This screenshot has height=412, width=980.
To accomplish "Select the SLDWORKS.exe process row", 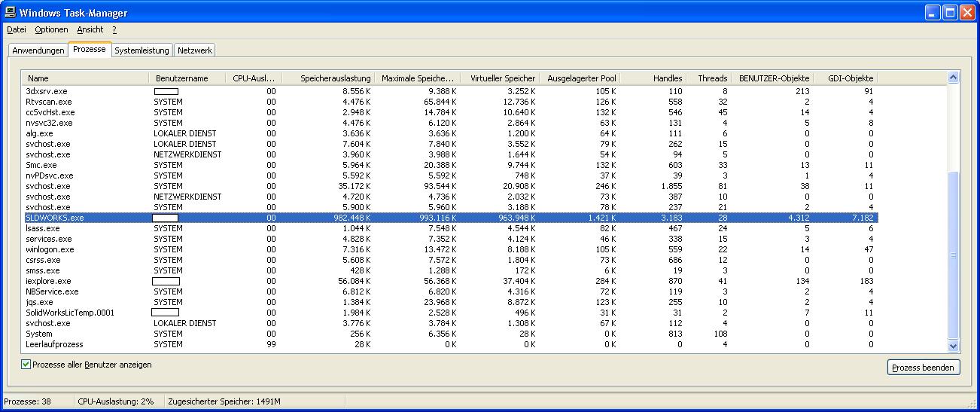I will coord(451,218).
